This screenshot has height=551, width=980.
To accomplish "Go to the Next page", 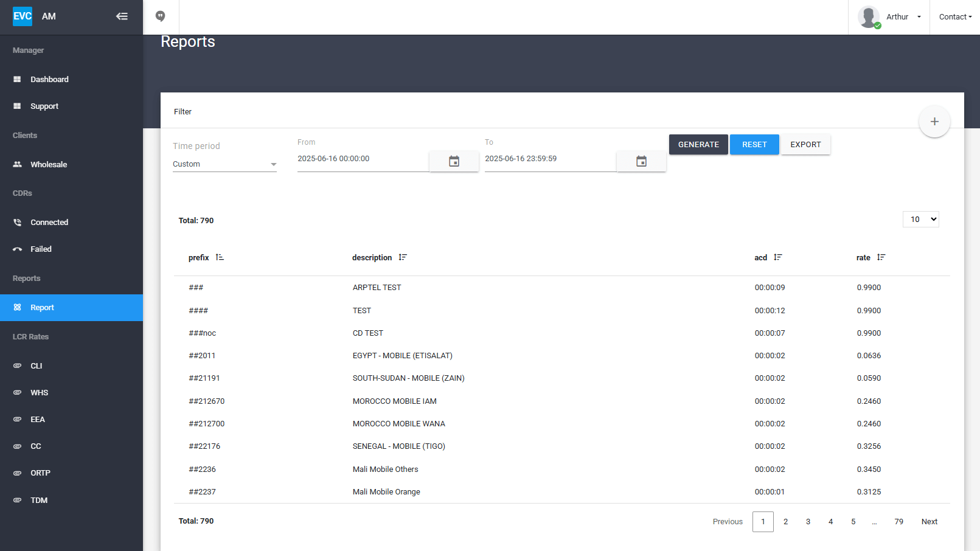I will [929, 522].
